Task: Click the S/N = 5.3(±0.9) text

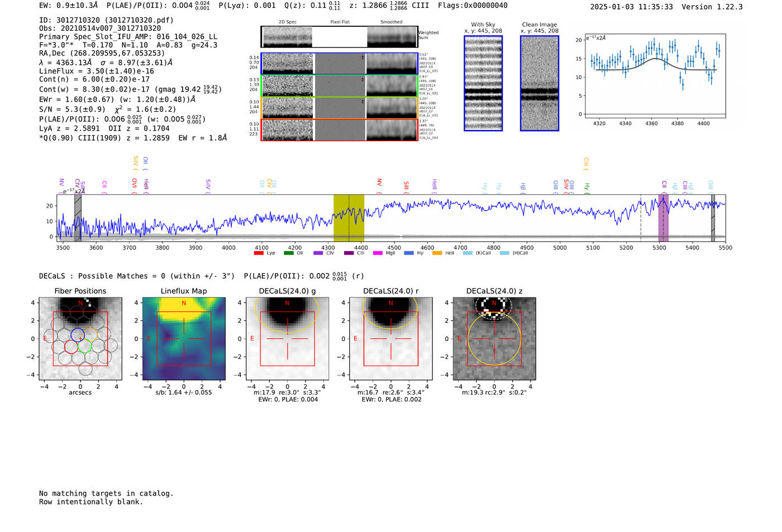Action: (x=72, y=109)
